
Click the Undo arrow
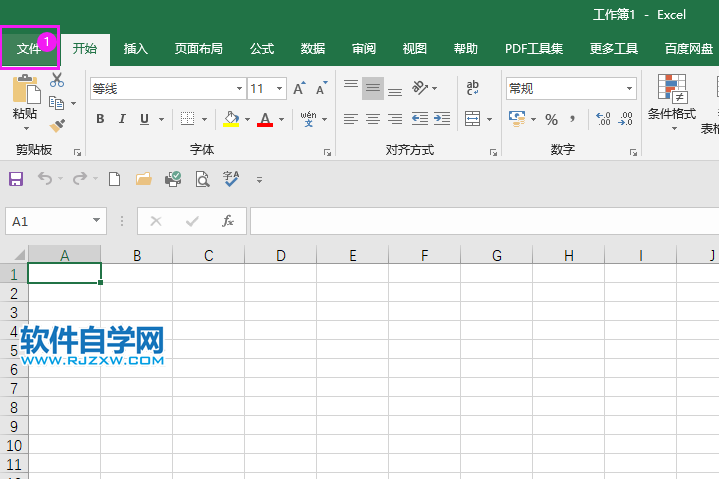45,178
